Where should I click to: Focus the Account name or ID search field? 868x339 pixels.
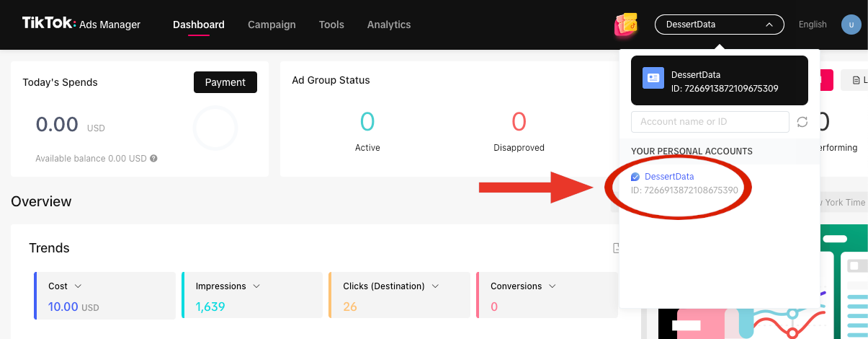[x=710, y=122]
